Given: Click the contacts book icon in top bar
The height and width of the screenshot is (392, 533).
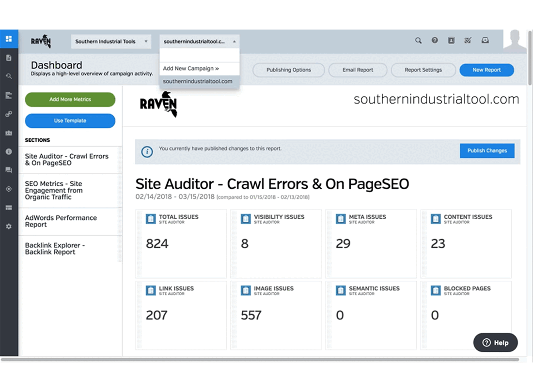Looking at the screenshot, I should tap(451, 40).
